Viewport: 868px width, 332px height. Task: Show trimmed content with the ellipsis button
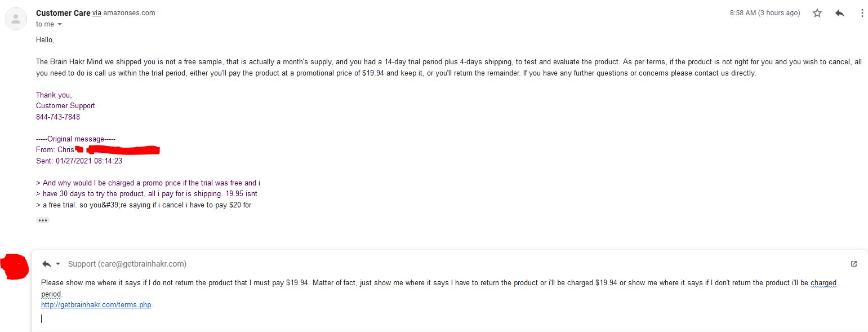[x=43, y=220]
